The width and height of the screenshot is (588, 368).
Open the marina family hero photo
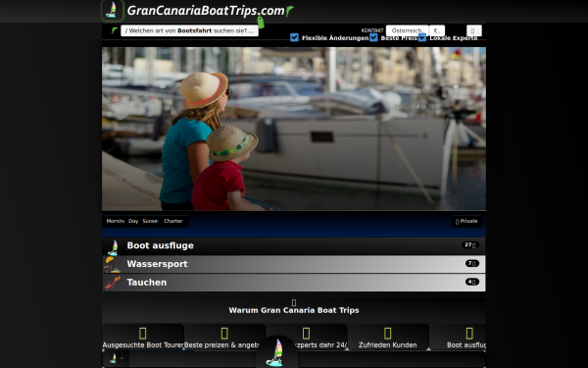294,129
